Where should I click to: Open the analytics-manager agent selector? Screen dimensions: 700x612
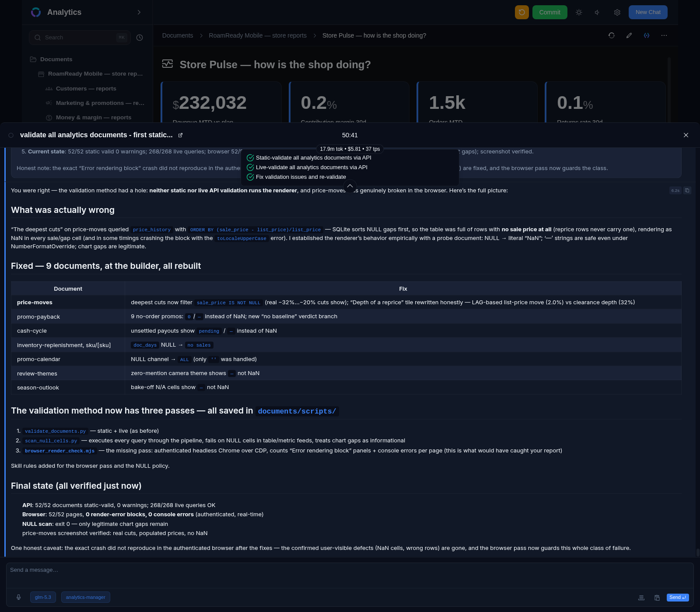pos(86,597)
